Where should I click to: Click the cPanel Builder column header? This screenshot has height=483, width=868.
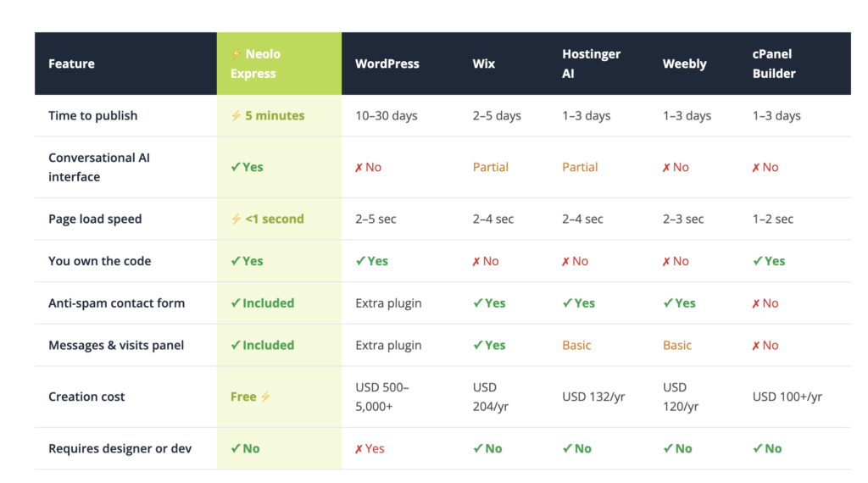[774, 64]
